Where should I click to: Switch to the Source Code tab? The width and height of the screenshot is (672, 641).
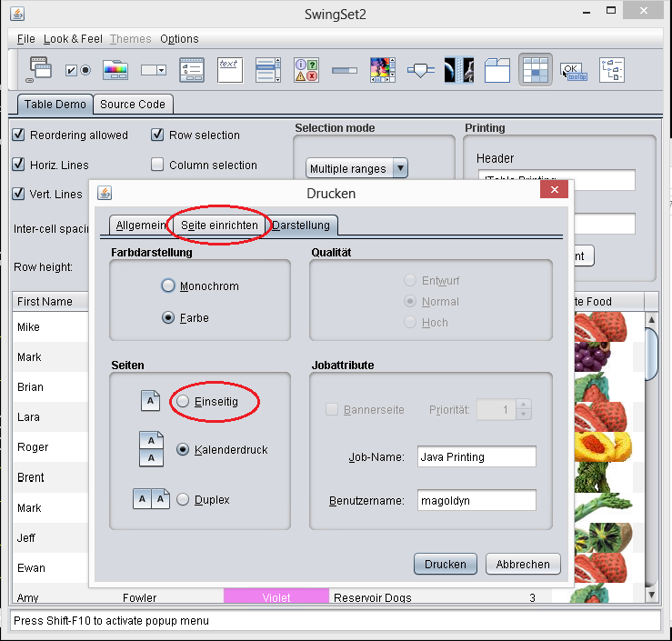point(133,105)
